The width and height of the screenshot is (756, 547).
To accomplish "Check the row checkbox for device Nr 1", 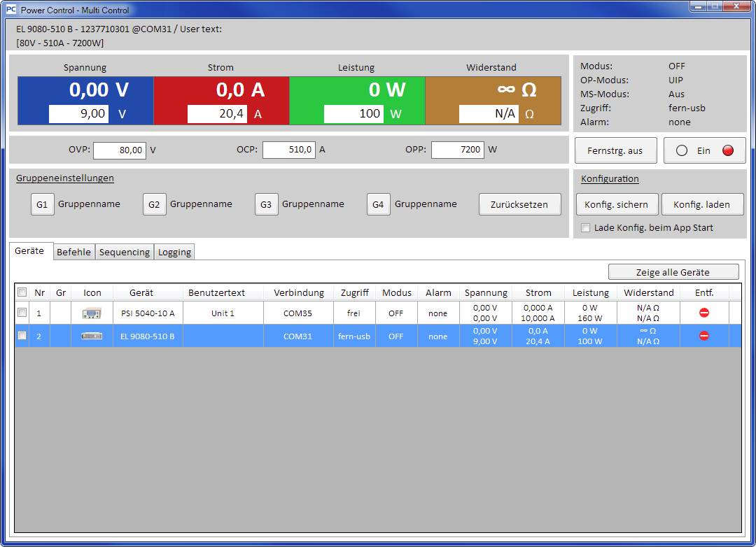I will click(22, 313).
